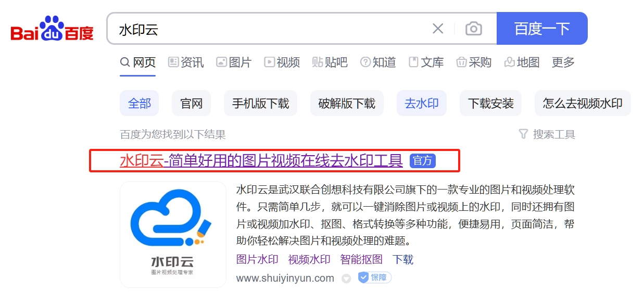
Task: Open the 视频 tab
Action: click(282, 62)
